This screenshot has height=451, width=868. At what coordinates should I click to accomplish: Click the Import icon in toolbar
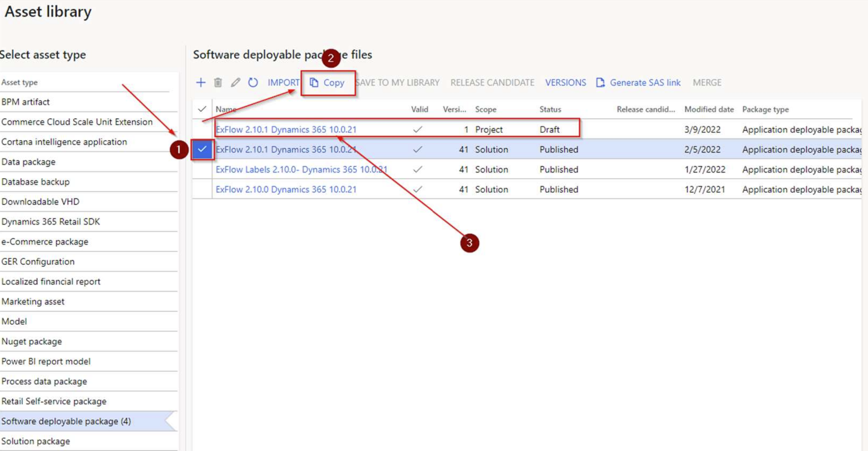tap(283, 82)
